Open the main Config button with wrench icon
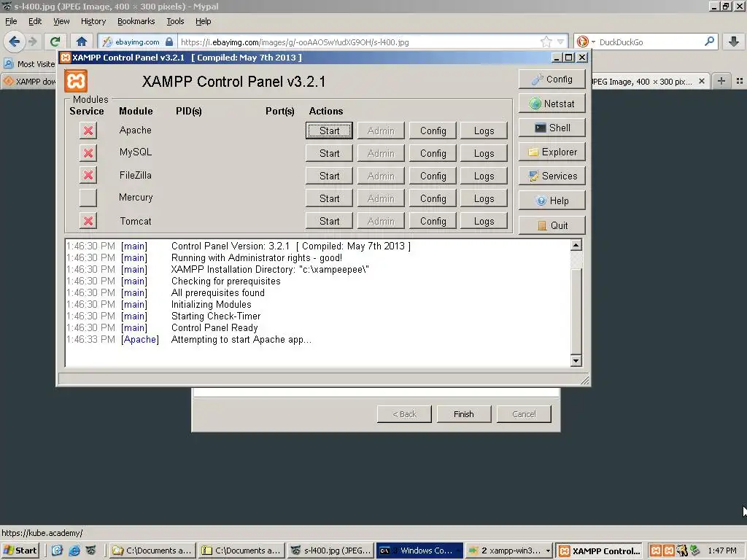 pyautogui.click(x=551, y=79)
